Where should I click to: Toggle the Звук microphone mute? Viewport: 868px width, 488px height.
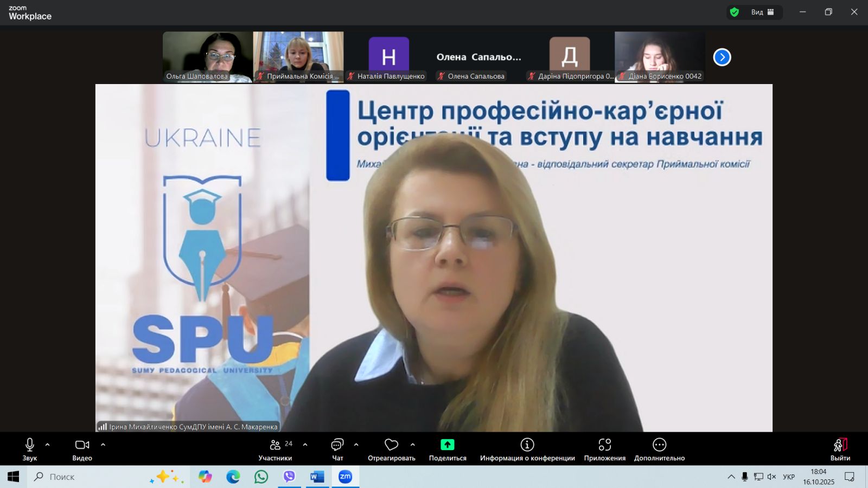[30, 450]
